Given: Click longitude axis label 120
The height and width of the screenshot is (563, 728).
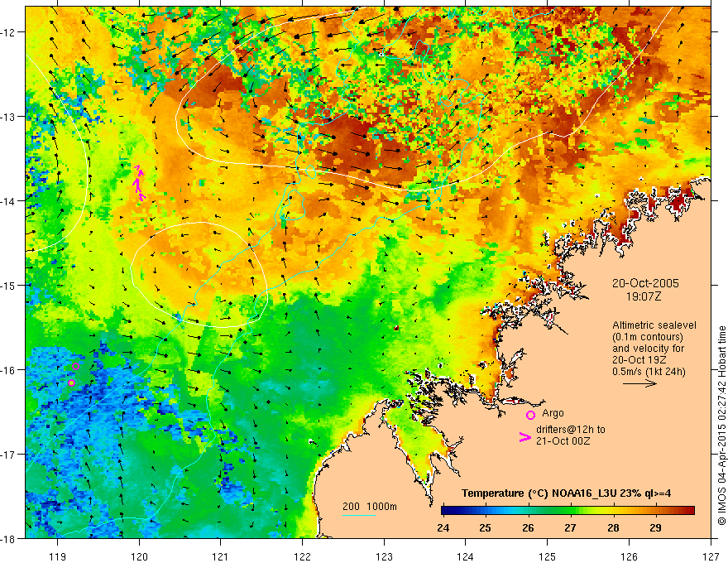Looking at the screenshot, I should 139,556.
